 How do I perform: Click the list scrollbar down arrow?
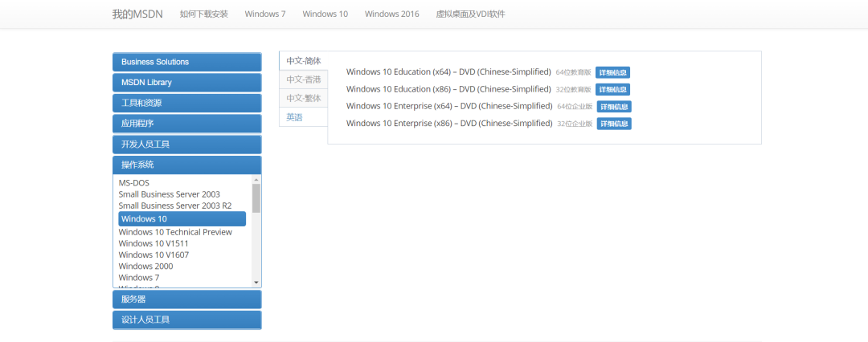[256, 283]
